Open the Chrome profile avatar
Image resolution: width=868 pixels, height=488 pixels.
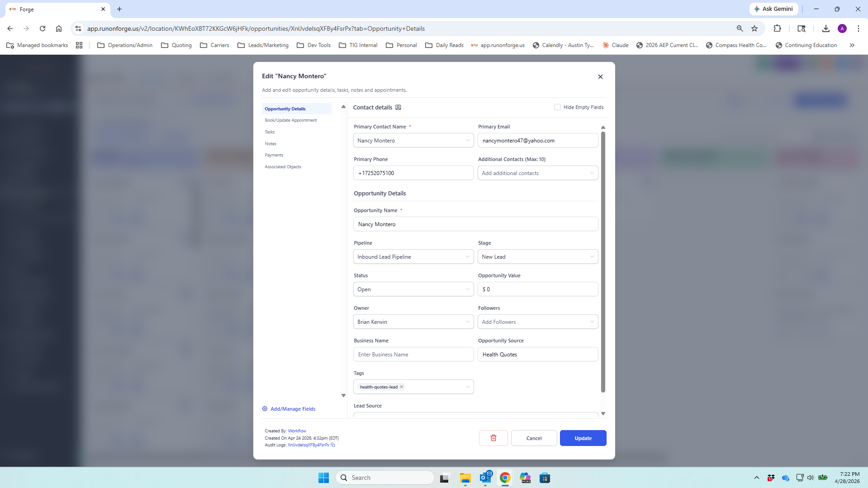pos(842,28)
